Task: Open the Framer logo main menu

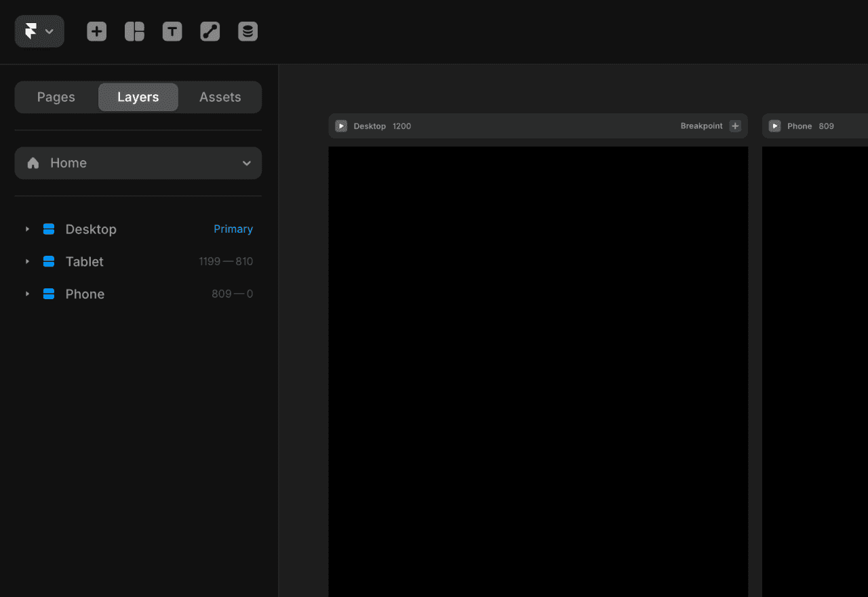Action: (x=39, y=32)
